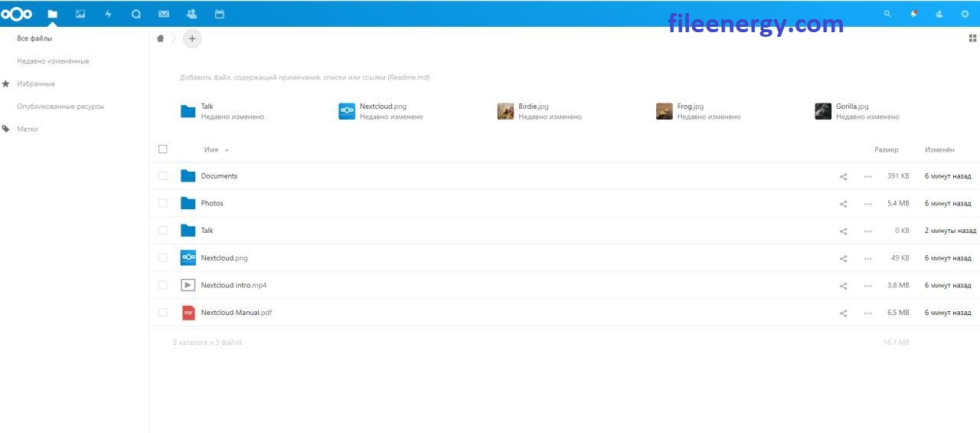The image size is (980, 433).
Task: Open the settings gear user menu
Action: 965,14
